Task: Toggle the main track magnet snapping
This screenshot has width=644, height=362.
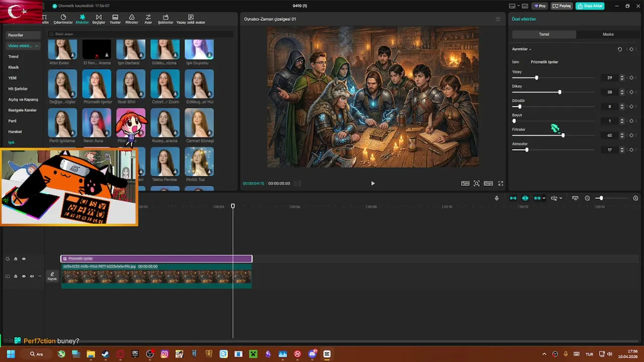Action: click(x=513, y=198)
